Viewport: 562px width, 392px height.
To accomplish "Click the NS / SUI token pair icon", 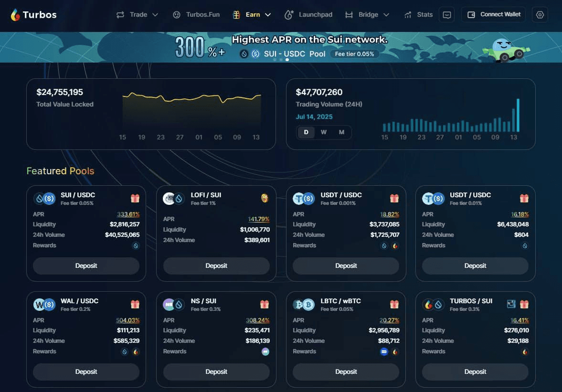I will tap(174, 305).
